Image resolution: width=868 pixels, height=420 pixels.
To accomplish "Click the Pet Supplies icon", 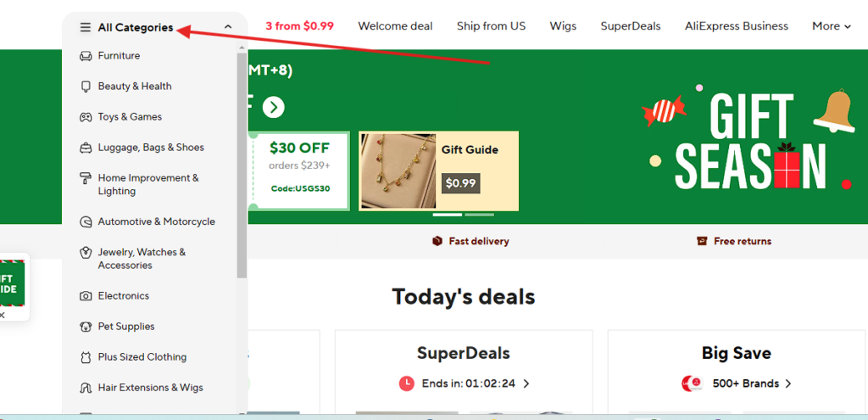I will 86,327.
